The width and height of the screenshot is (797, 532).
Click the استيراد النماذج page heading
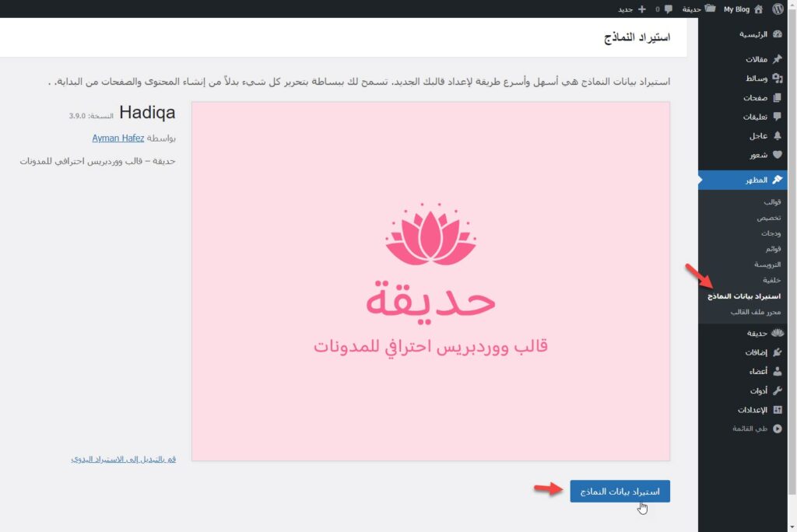[x=637, y=37]
